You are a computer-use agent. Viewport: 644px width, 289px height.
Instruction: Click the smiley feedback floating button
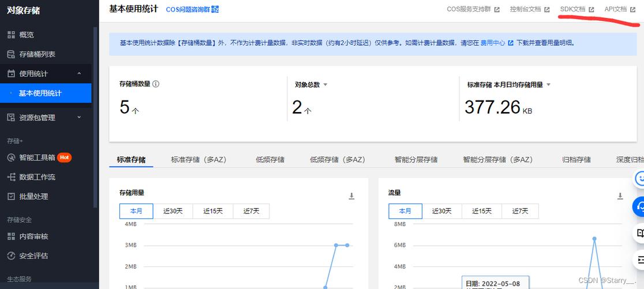point(639,179)
